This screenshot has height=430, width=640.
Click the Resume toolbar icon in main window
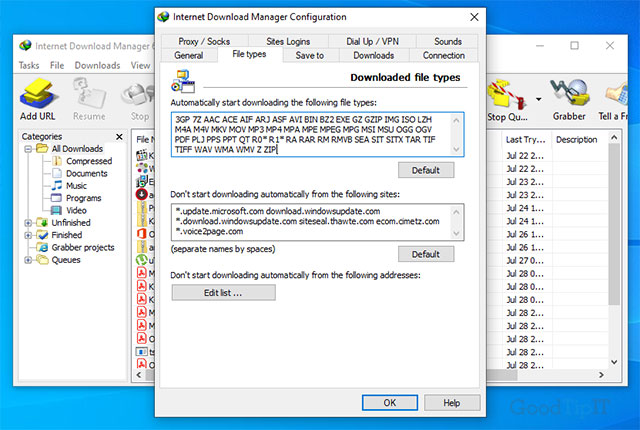pyautogui.click(x=89, y=99)
